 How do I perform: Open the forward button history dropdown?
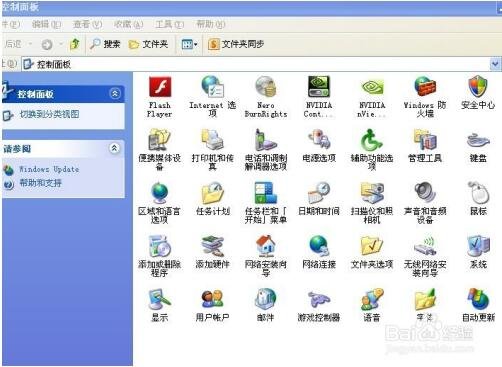click(61, 44)
